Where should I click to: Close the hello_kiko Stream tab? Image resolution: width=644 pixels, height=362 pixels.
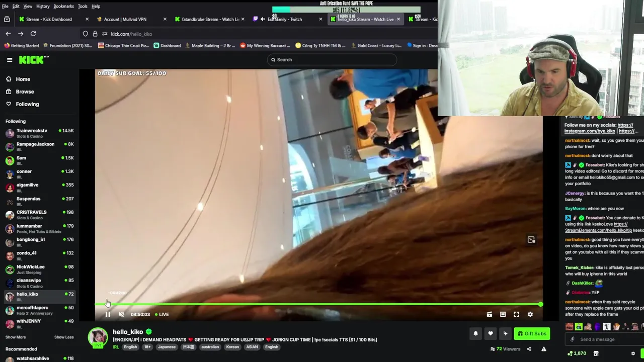[x=398, y=19]
